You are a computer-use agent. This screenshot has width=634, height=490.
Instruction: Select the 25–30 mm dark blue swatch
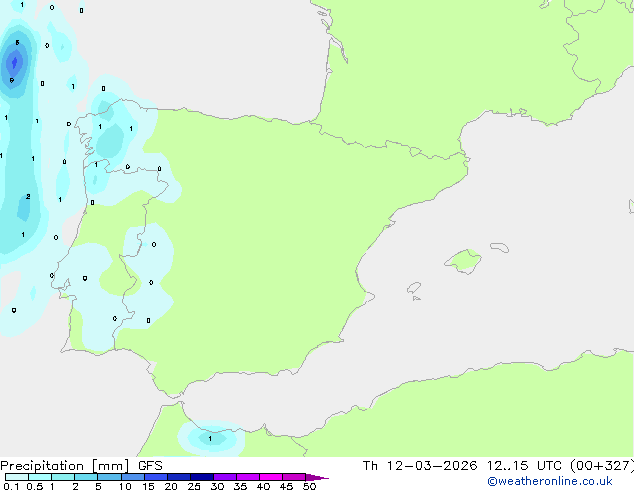[x=202, y=477]
